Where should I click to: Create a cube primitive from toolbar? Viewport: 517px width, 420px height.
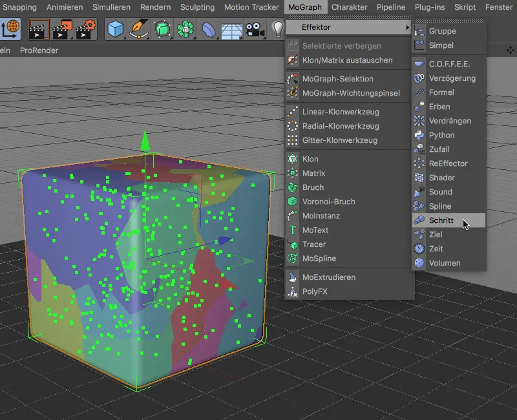point(116,29)
